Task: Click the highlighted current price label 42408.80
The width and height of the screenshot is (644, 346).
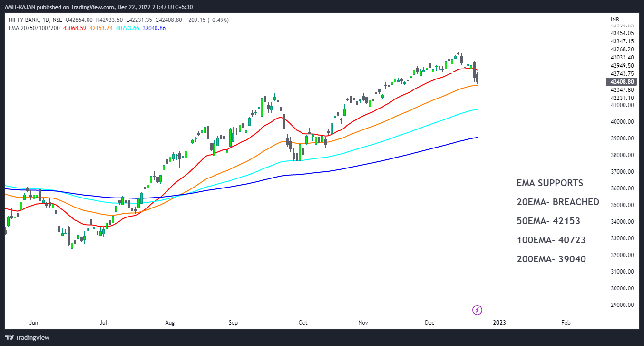Action: tap(621, 81)
